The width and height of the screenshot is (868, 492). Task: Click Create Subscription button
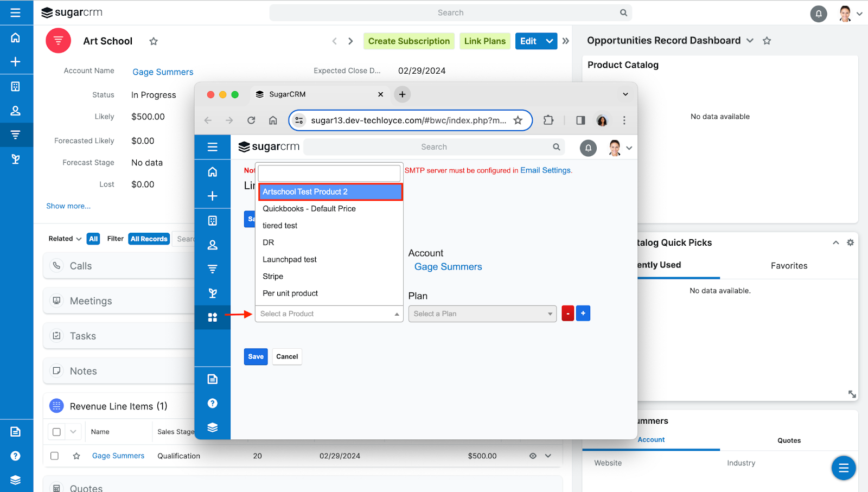(x=409, y=41)
